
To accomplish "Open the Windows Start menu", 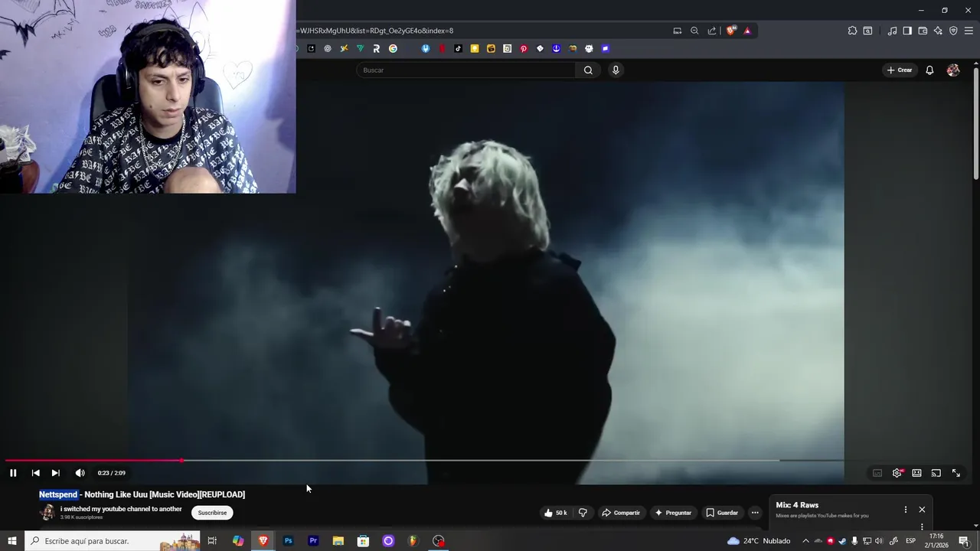I will (12, 541).
